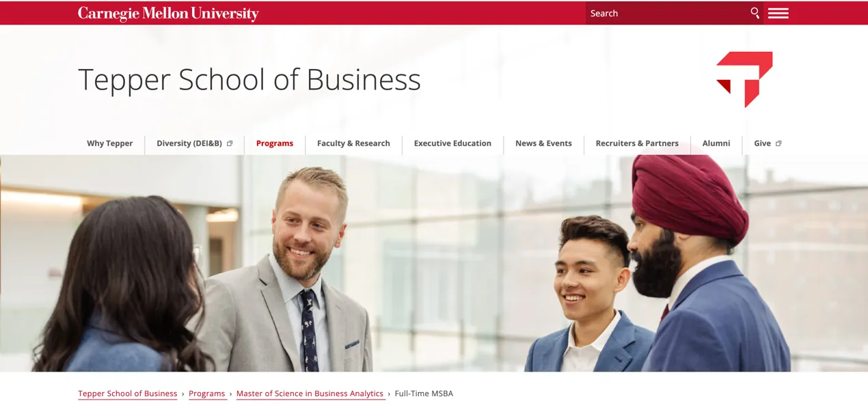Open the hamburger menu icon

[x=778, y=13]
